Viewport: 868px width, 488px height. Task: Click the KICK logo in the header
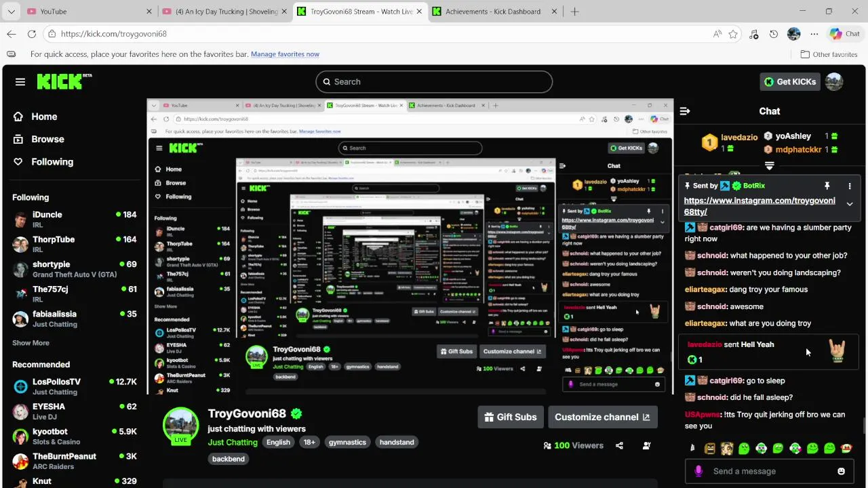(x=64, y=81)
